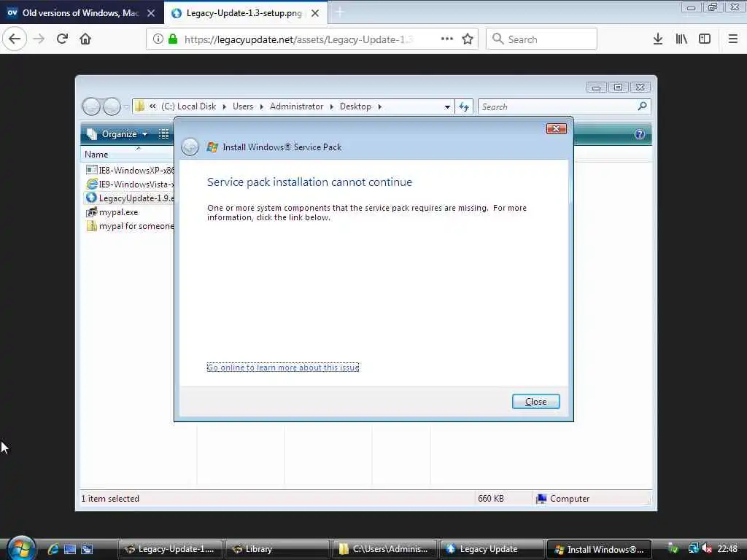The height and width of the screenshot is (560, 747).
Task: Select mypal for someone folder
Action: click(x=129, y=226)
